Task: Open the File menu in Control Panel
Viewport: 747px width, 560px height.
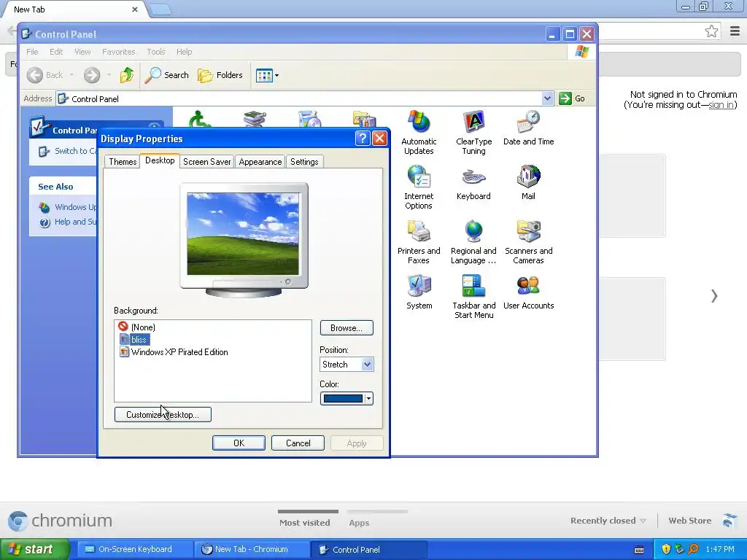Action: (32, 52)
